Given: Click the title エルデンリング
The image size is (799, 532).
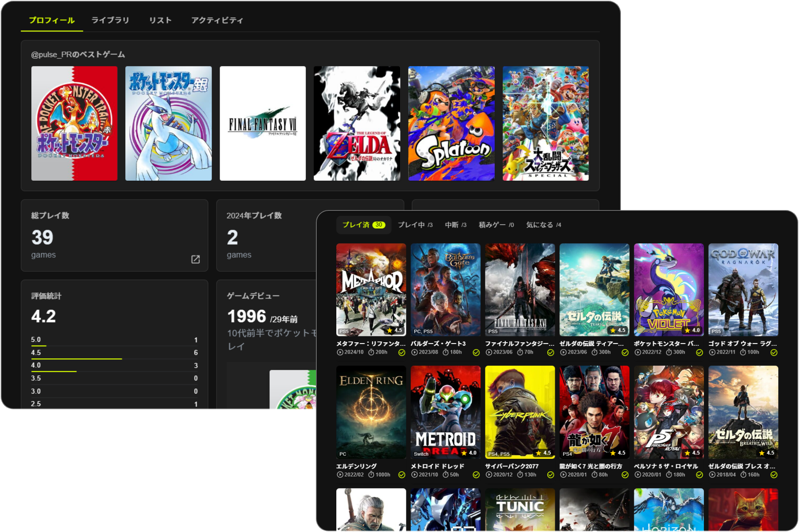Looking at the screenshot, I should 356,466.
